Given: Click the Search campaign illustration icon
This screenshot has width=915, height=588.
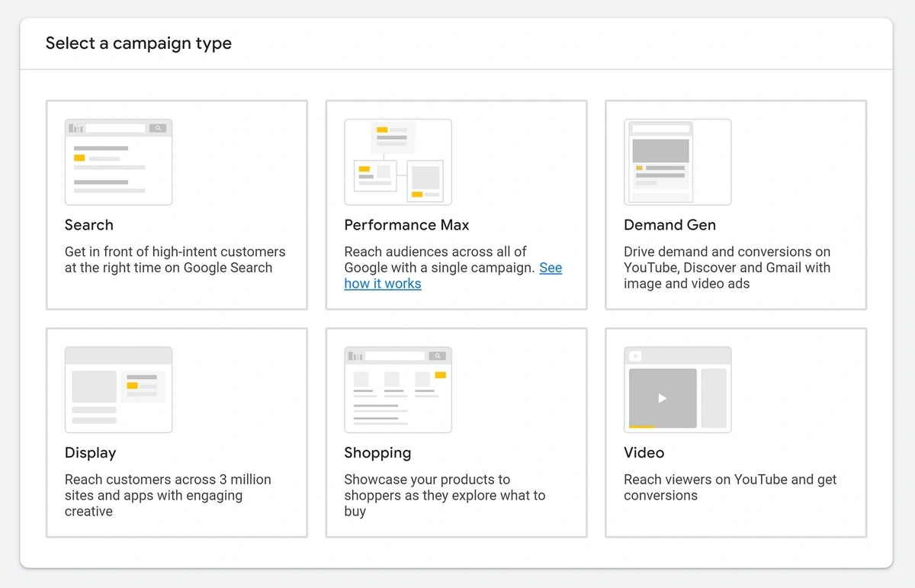Looking at the screenshot, I should (x=118, y=162).
